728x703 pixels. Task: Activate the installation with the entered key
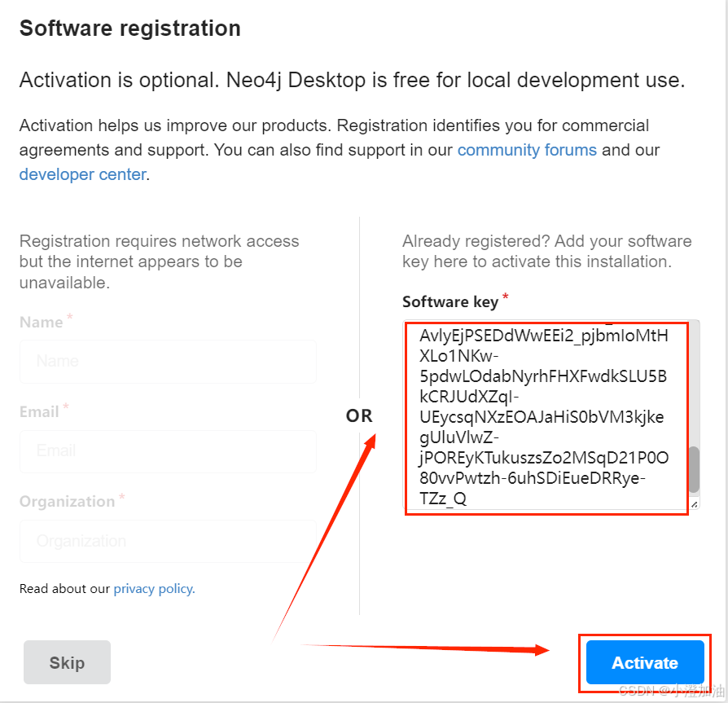coord(643,662)
